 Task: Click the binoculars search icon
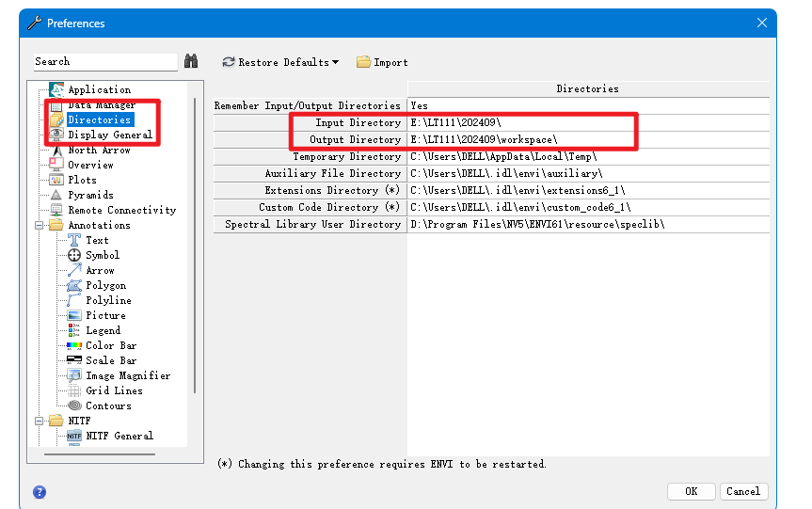tap(191, 61)
